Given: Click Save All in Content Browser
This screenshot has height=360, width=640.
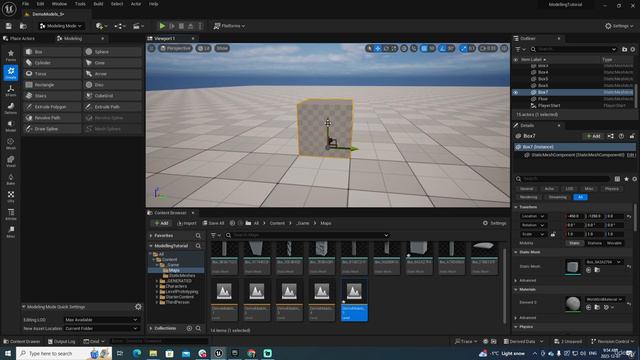Looking at the screenshot, I should click(213, 223).
